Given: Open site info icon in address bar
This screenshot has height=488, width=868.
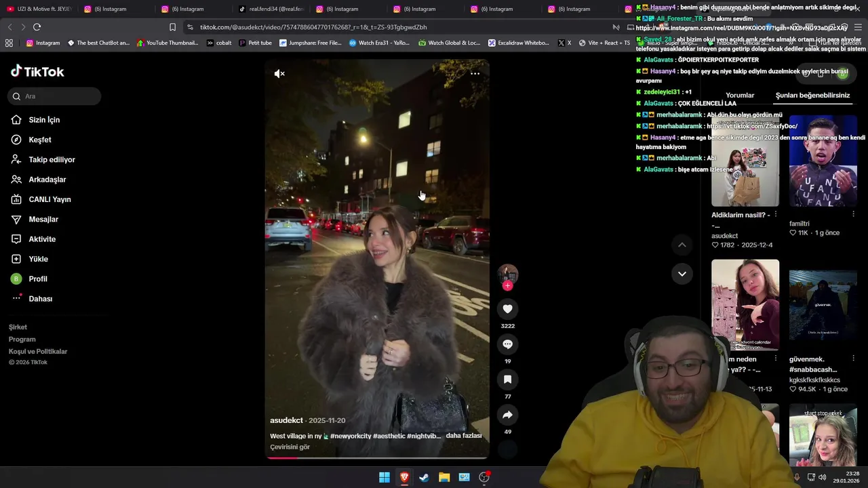Looking at the screenshot, I should [190, 27].
